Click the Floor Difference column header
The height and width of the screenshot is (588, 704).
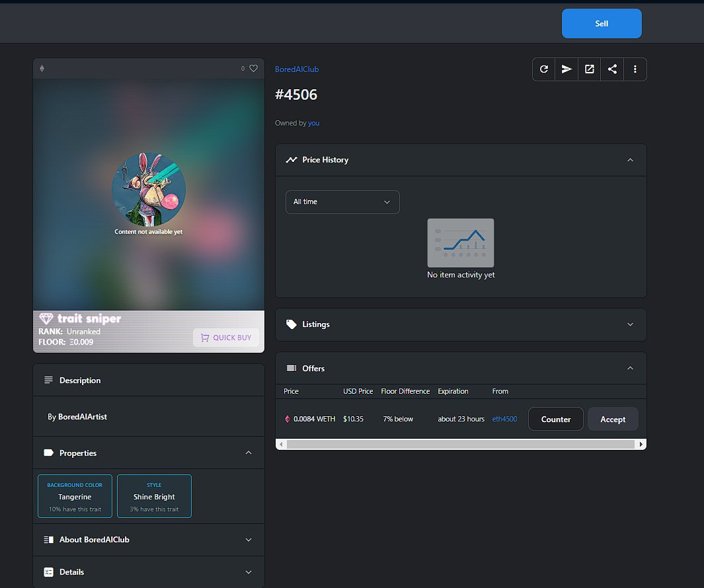[405, 391]
